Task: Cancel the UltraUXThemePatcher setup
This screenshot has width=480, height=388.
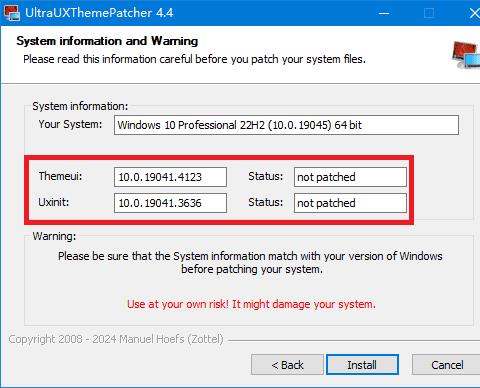Action: click(x=446, y=364)
